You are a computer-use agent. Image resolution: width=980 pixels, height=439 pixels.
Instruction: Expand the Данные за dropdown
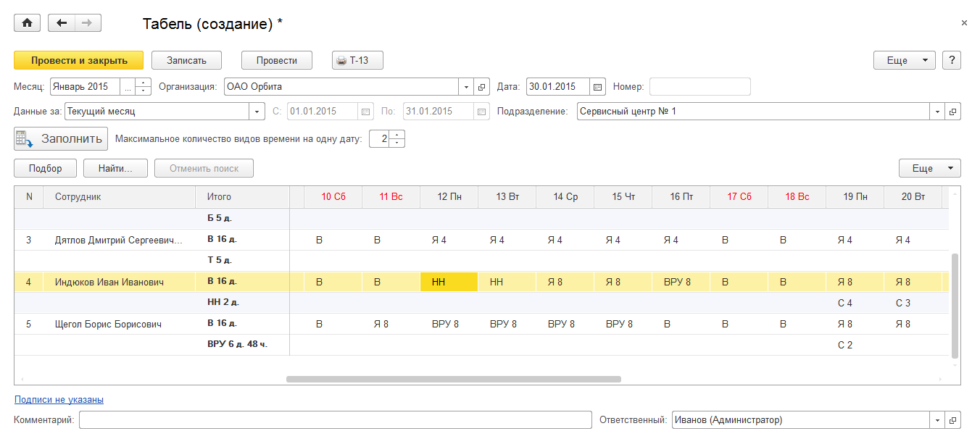[x=257, y=112]
